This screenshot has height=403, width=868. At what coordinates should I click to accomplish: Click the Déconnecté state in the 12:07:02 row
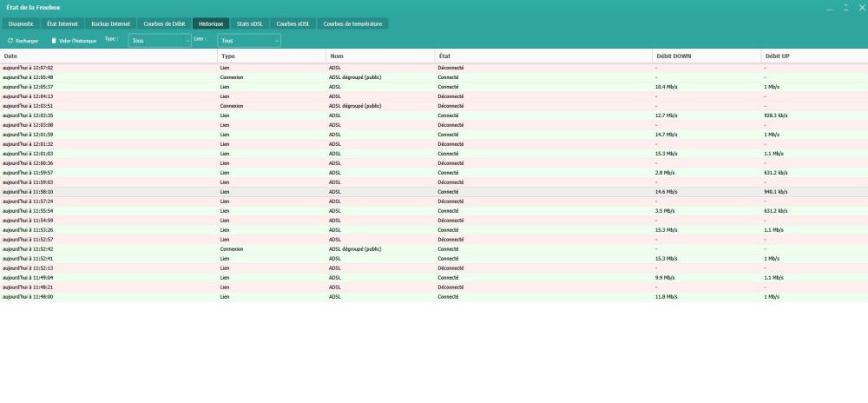point(450,68)
